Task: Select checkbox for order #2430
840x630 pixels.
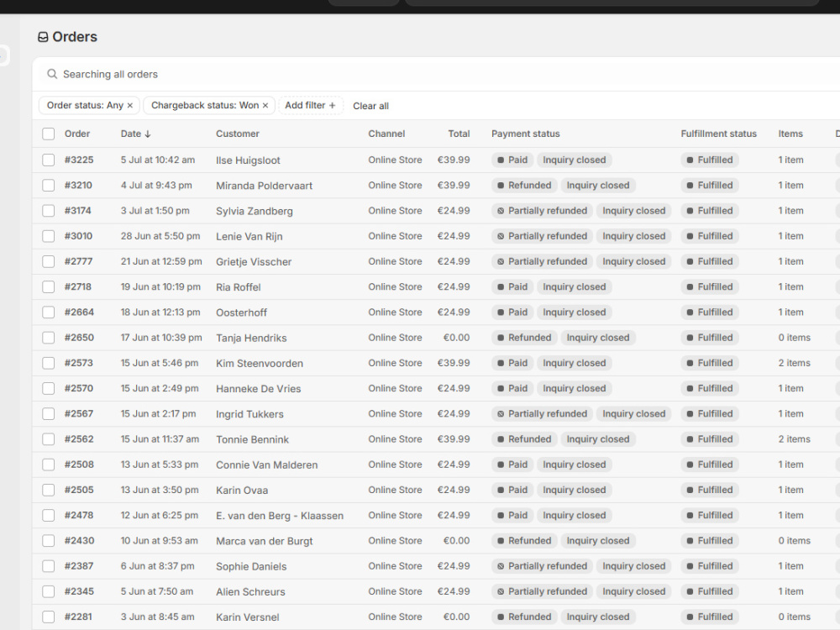Action: coord(48,540)
